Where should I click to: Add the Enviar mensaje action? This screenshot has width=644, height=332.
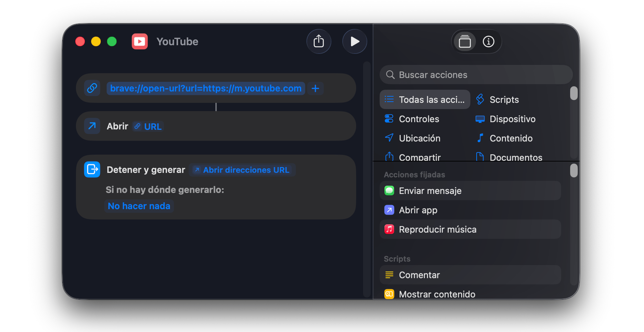pos(470,191)
